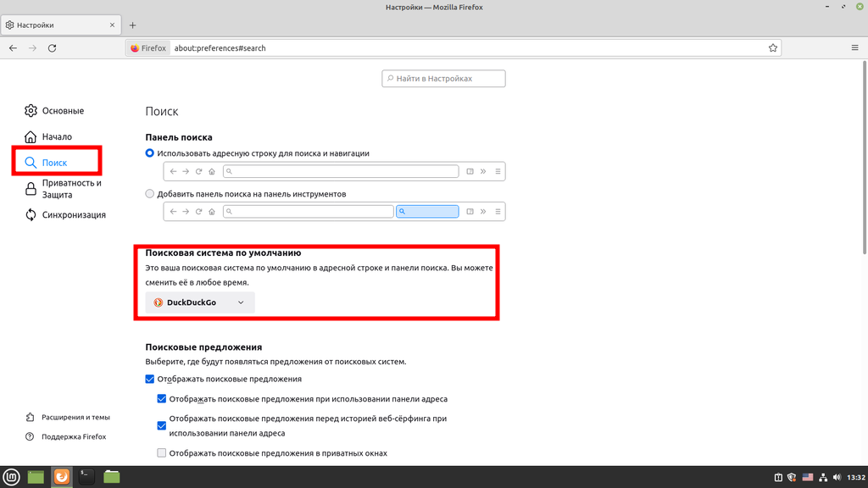Enable search suggestions in private windows
This screenshot has height=488, width=868.
(x=162, y=453)
